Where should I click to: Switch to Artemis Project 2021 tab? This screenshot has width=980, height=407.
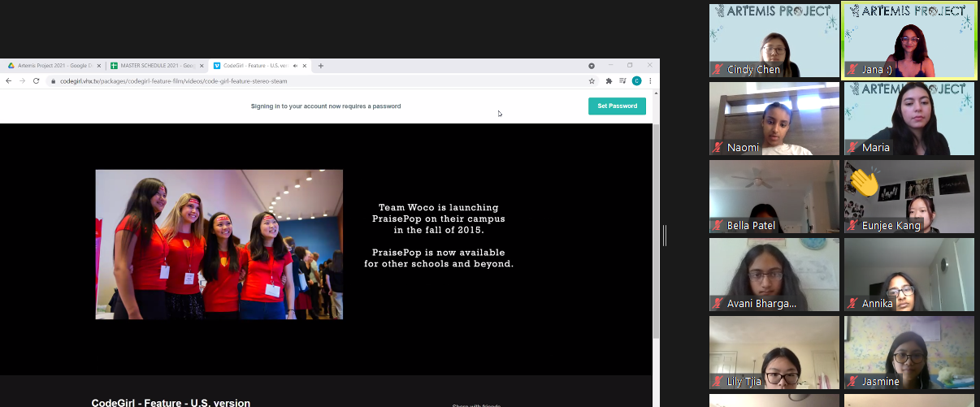pyautogui.click(x=54, y=66)
